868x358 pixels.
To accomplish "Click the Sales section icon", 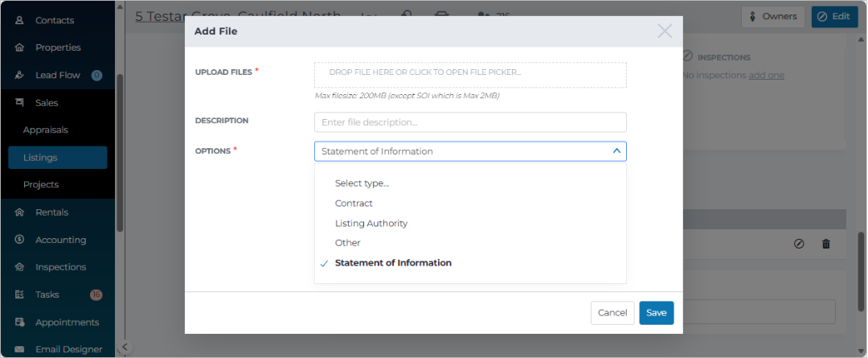I will (19, 102).
